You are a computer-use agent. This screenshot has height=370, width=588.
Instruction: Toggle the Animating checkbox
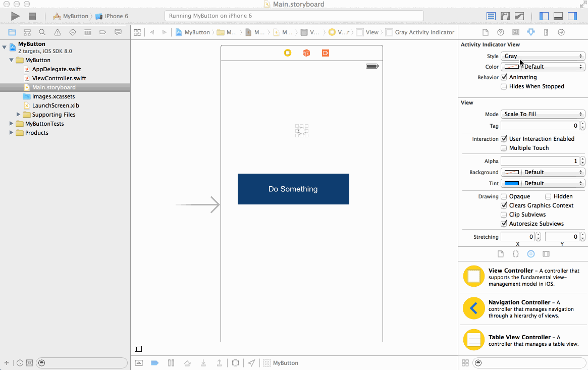click(x=504, y=77)
